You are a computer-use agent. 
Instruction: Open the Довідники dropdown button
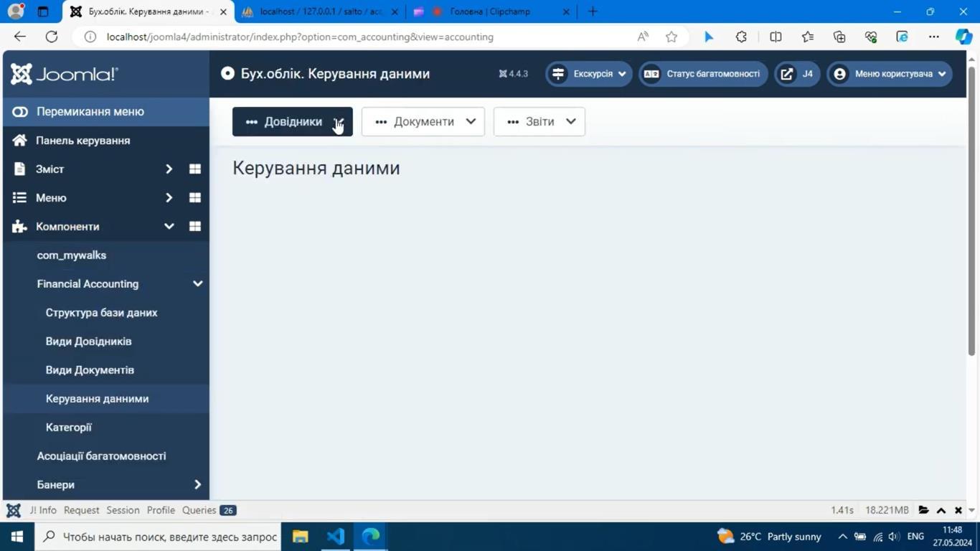click(x=293, y=121)
